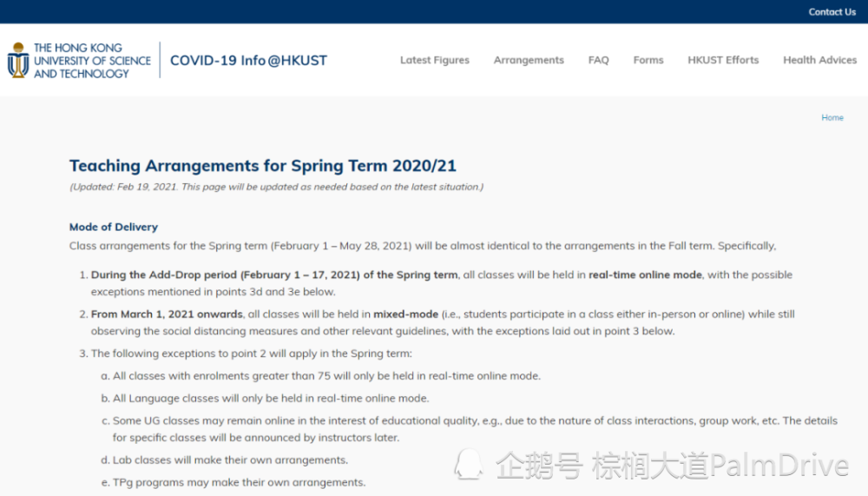
Task: Open the Latest Figures menu
Action: point(435,60)
